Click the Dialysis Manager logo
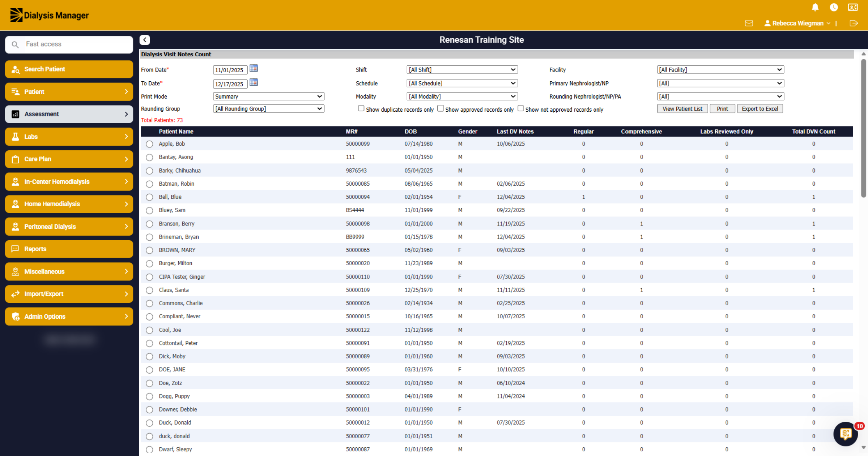868x456 pixels. [49, 15]
